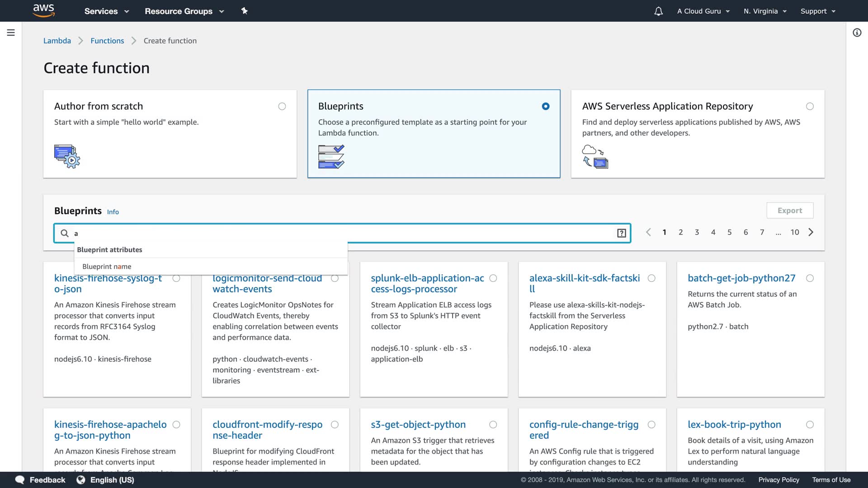
Task: Select AWS Serverless Application Repository option
Action: click(810, 107)
